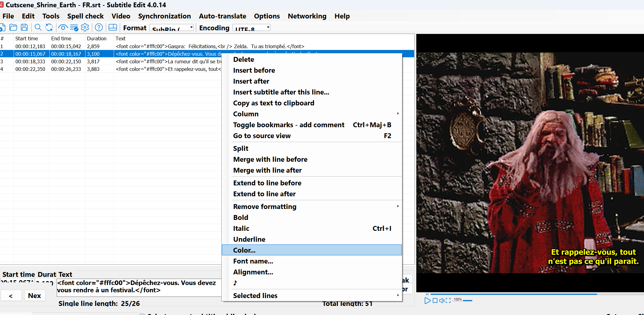Open the Find magnifier tool
The image size is (644, 315).
[38, 28]
